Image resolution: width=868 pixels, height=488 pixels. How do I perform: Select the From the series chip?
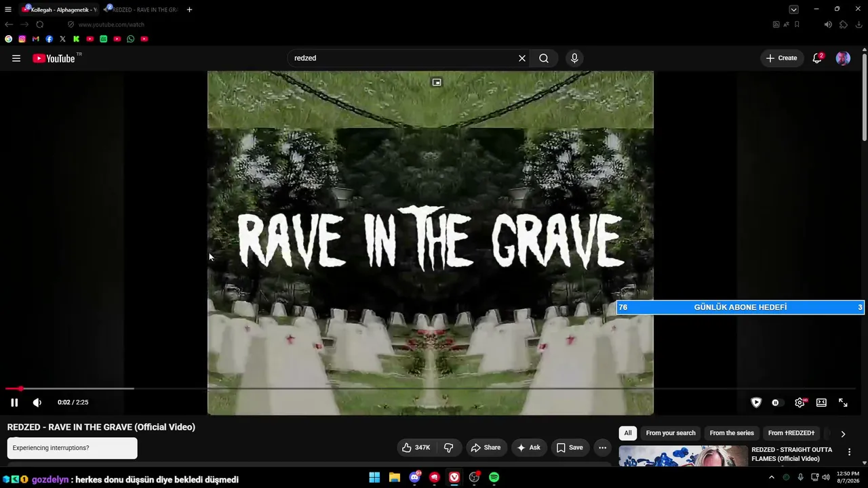click(732, 433)
